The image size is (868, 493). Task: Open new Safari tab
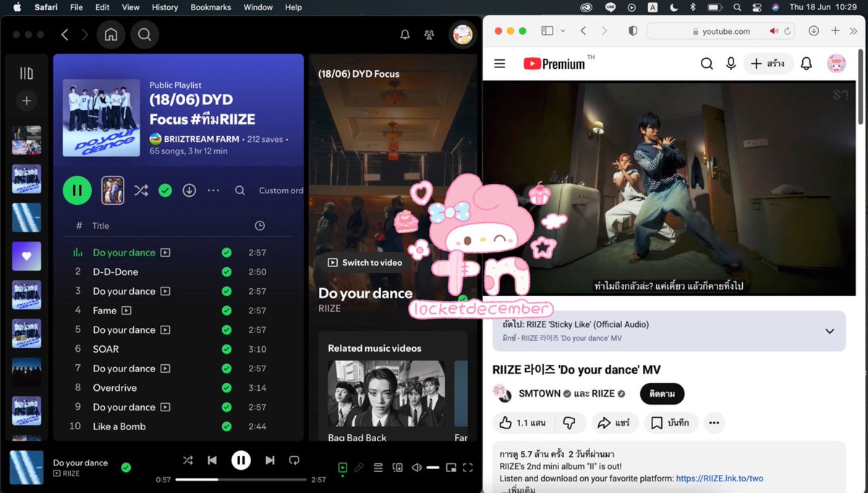[x=835, y=31]
